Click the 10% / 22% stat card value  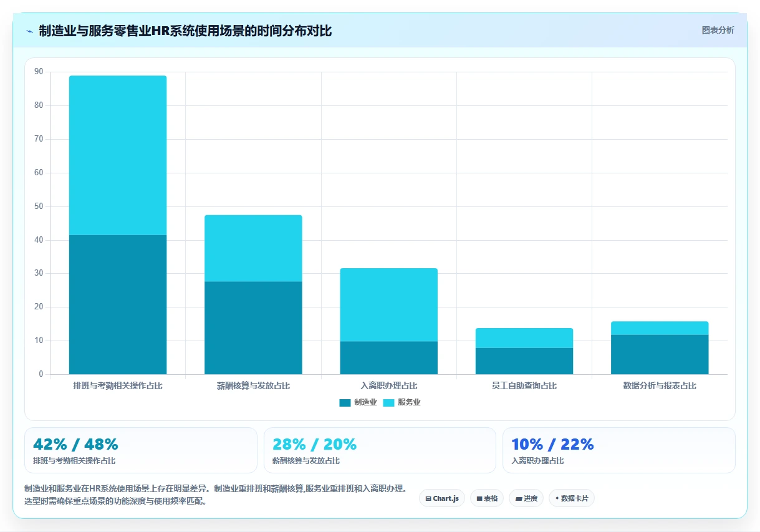[x=552, y=444]
